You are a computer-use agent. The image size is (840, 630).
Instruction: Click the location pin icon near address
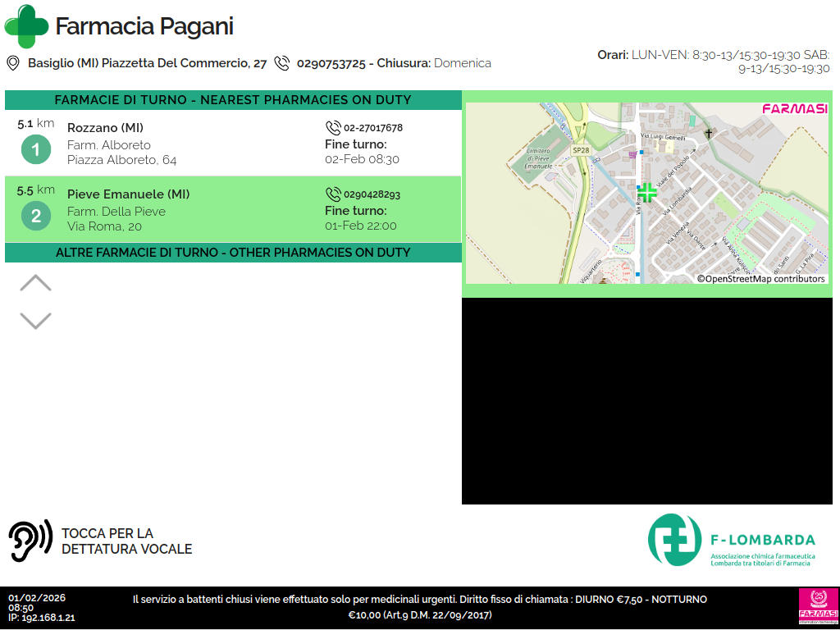click(13, 63)
